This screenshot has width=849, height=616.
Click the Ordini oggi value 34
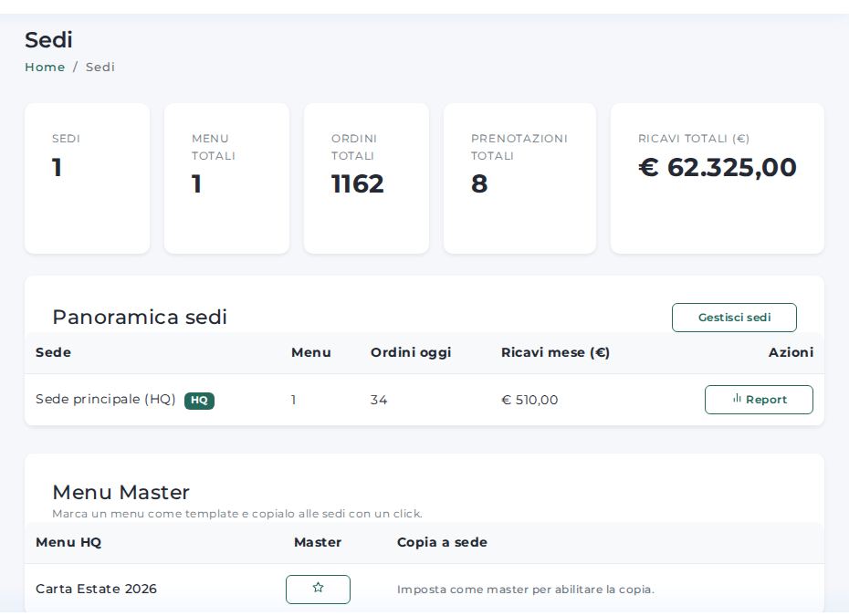coord(379,400)
